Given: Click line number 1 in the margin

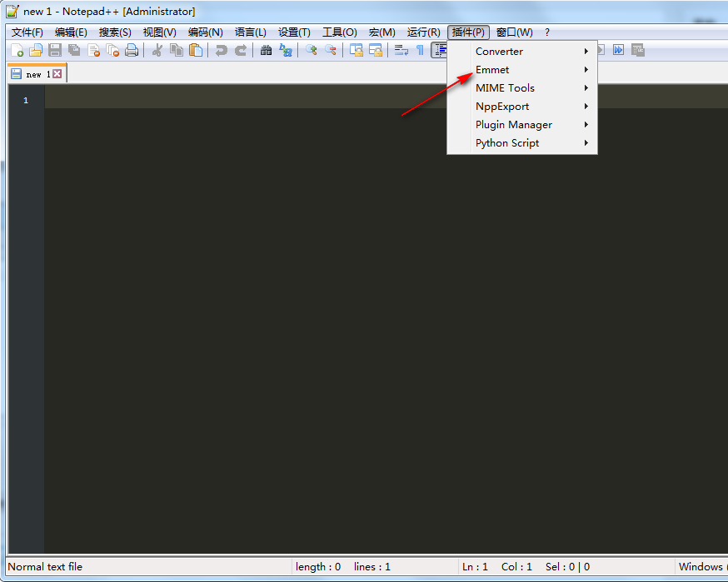Looking at the screenshot, I should [26, 100].
